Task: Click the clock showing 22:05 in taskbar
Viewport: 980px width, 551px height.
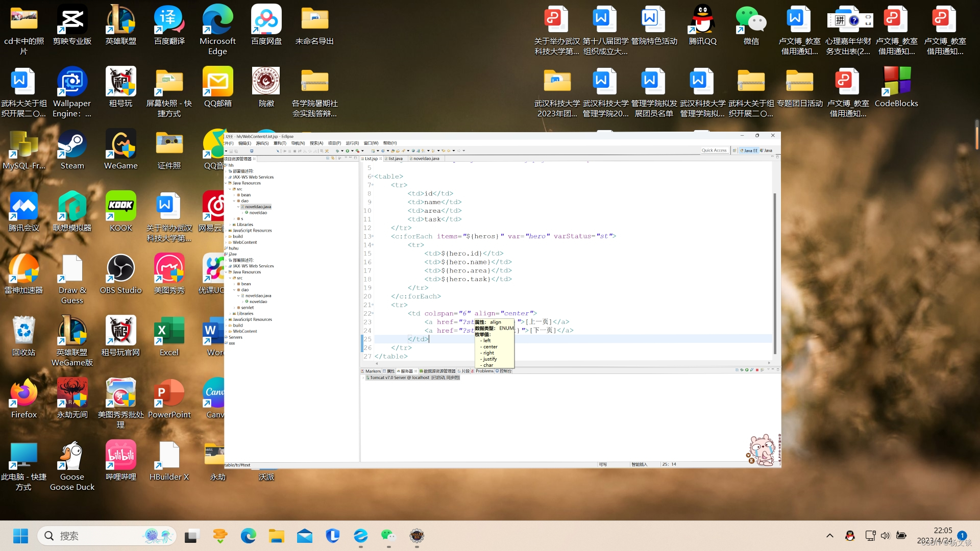Action: [942, 530]
